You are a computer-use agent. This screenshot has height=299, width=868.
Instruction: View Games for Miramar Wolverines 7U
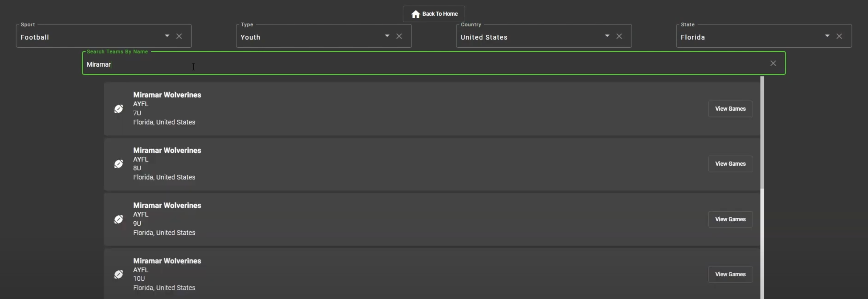[x=730, y=109]
